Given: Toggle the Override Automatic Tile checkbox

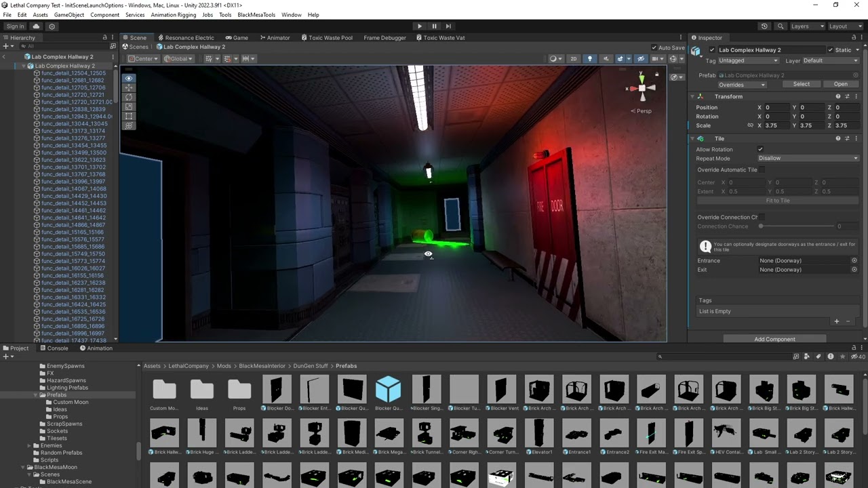Looking at the screenshot, I should pyautogui.click(x=762, y=170).
